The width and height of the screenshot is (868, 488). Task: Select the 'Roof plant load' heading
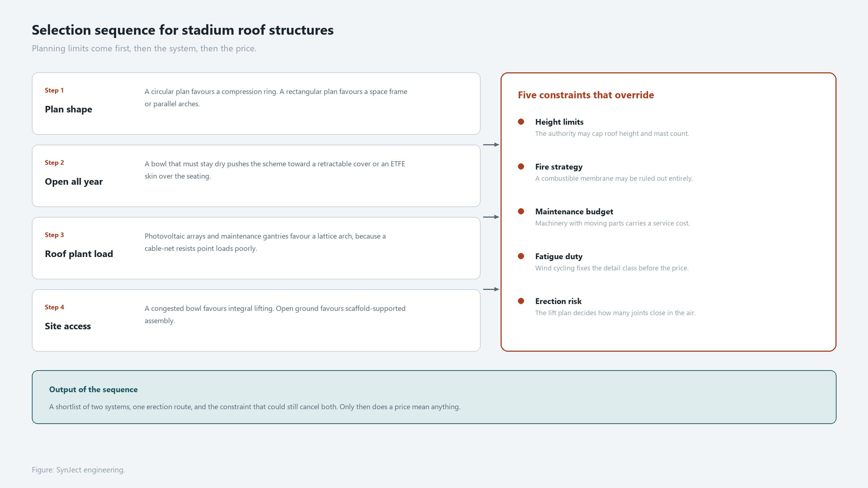coord(79,254)
